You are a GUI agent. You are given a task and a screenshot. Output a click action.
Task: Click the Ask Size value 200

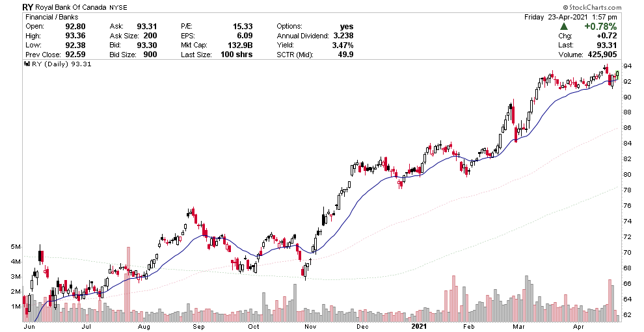[x=150, y=36]
